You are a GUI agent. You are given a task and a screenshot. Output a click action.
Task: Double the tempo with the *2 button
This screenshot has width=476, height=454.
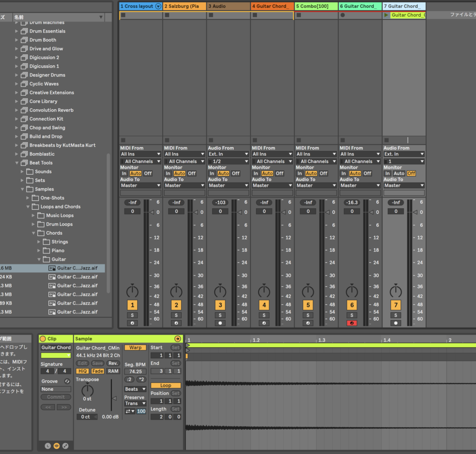[141, 379]
